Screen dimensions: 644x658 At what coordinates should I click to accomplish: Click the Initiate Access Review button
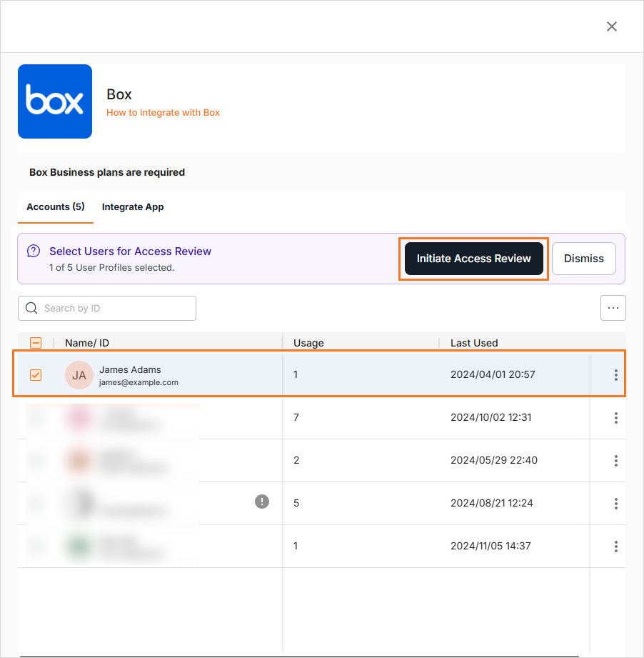tap(474, 259)
